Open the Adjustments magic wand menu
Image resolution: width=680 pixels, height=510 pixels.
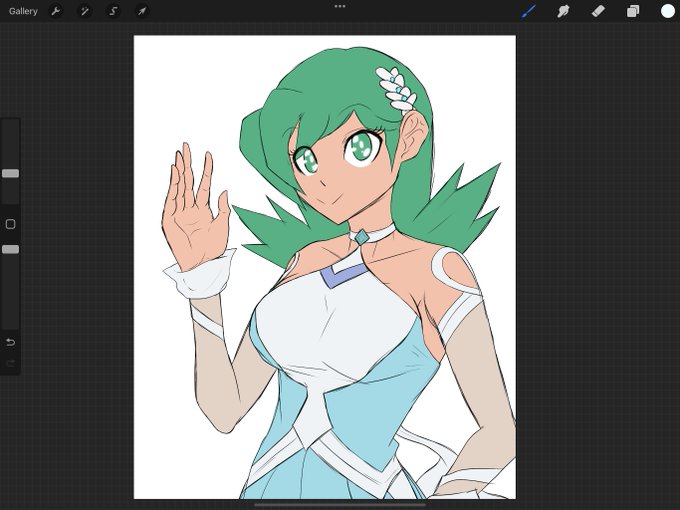84,11
